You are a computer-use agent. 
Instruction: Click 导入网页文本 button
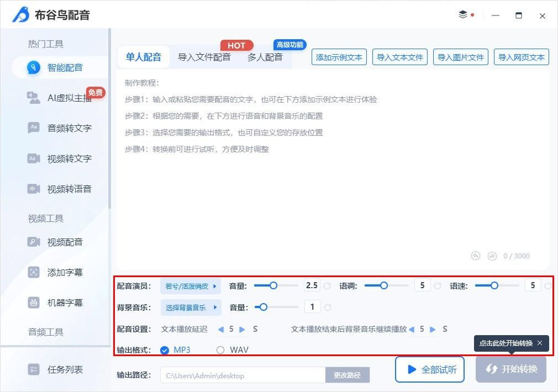pyautogui.click(x=522, y=57)
